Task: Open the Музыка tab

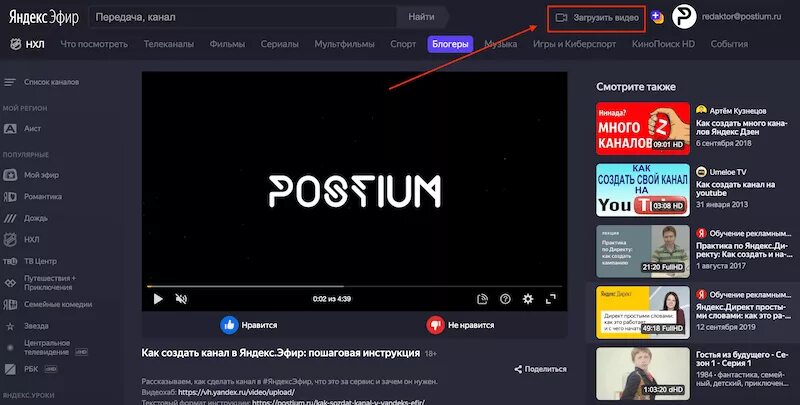Action: 501,44
